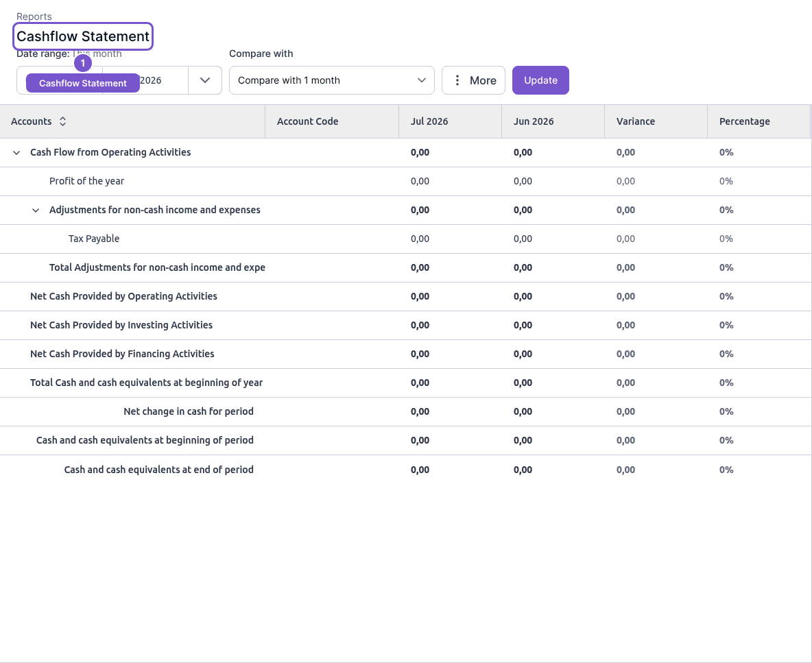The image size is (812, 663).
Task: Click the Compare with label
Action: pos(261,53)
